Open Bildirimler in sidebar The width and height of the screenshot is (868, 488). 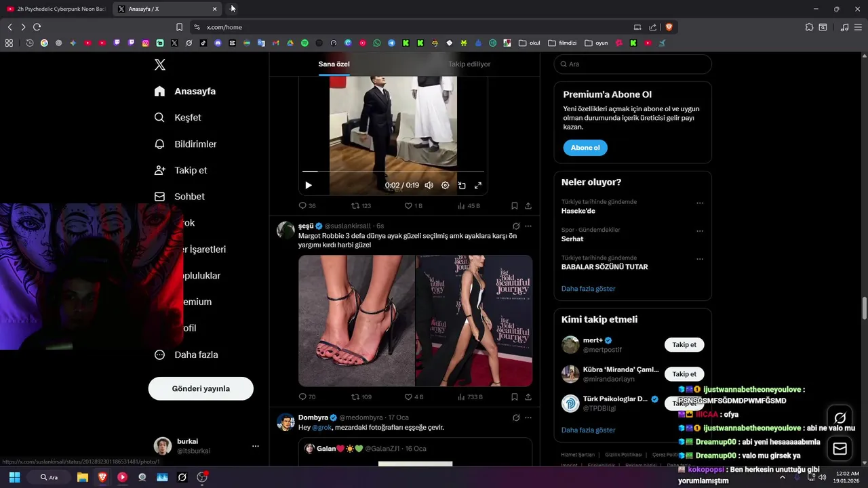(x=186, y=144)
